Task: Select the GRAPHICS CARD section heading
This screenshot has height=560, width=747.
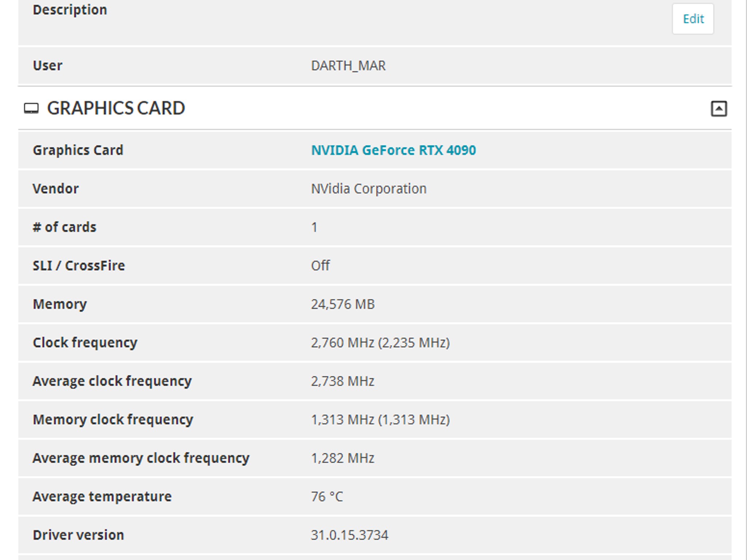Action: click(x=116, y=108)
